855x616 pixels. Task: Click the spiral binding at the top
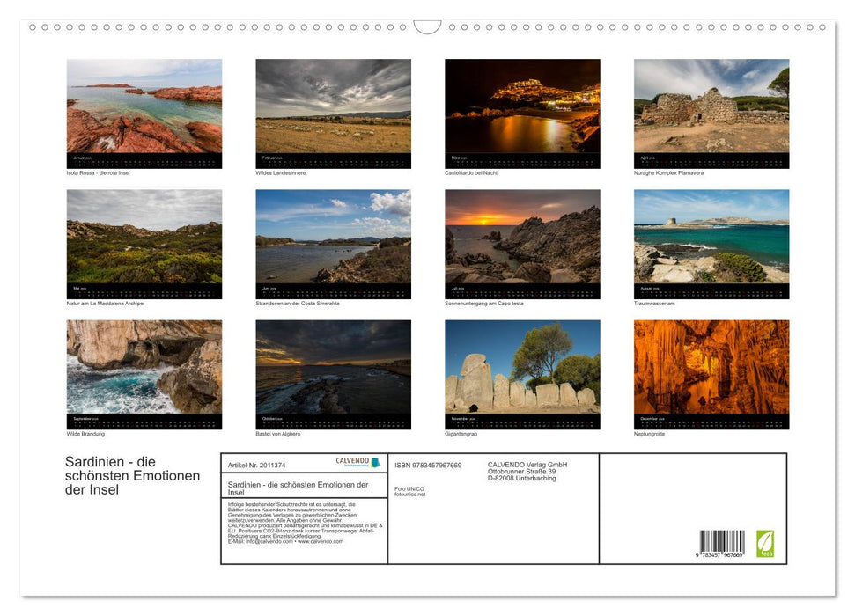[427, 27]
